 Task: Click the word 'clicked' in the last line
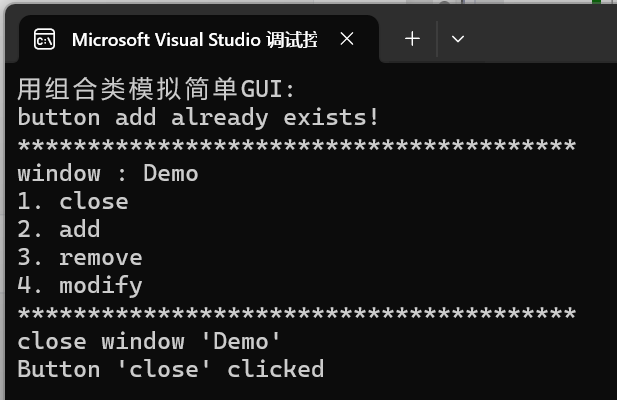pos(275,369)
